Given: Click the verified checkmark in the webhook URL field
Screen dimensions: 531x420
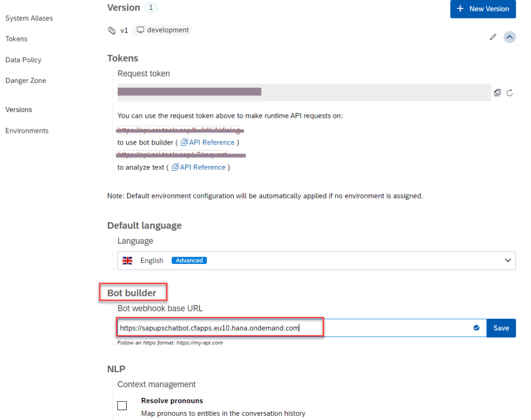Looking at the screenshot, I should (476, 328).
